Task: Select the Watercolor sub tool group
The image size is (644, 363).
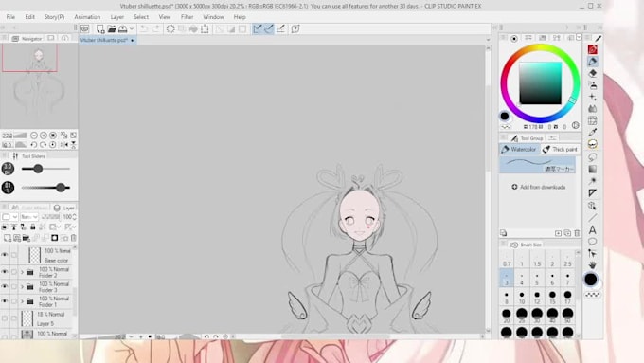Action: click(x=519, y=149)
